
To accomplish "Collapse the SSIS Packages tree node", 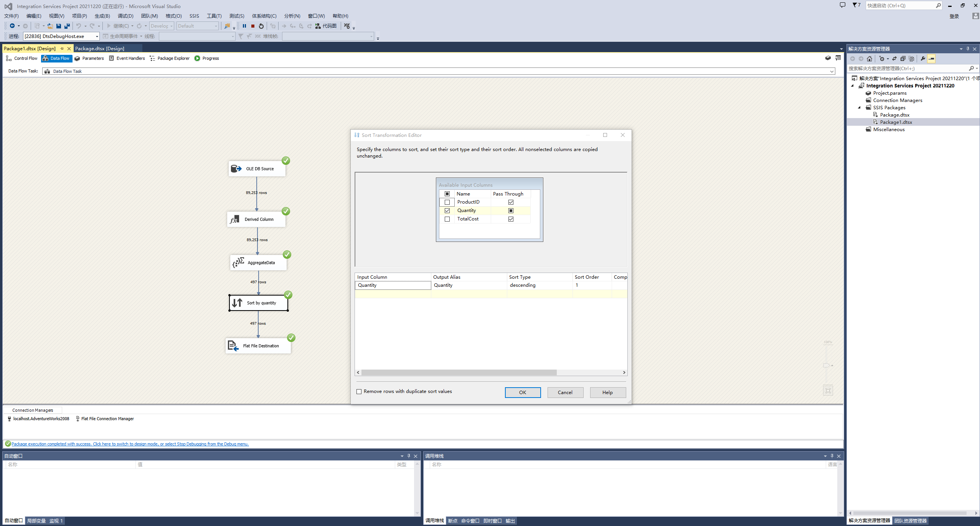I will (860, 108).
